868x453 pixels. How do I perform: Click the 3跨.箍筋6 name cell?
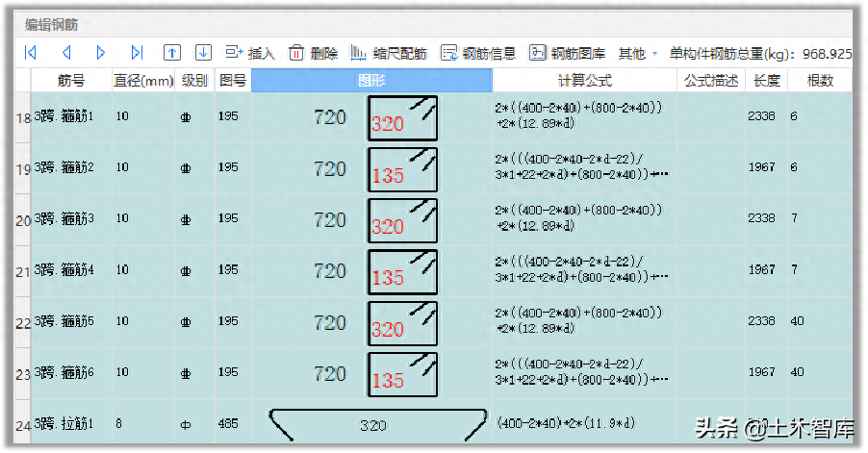[x=71, y=373]
